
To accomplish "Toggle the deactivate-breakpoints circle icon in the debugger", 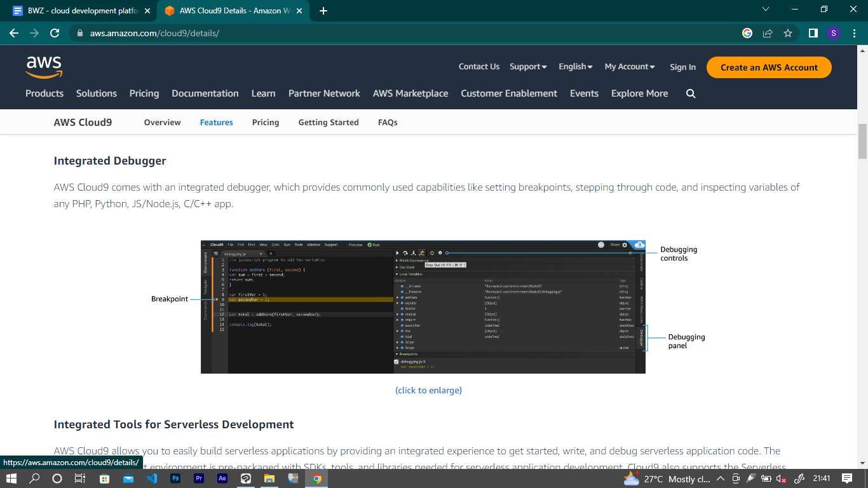I will pyautogui.click(x=431, y=252).
